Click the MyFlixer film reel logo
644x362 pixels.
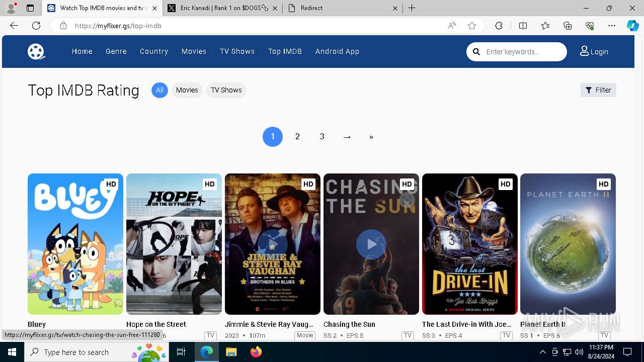click(x=36, y=51)
